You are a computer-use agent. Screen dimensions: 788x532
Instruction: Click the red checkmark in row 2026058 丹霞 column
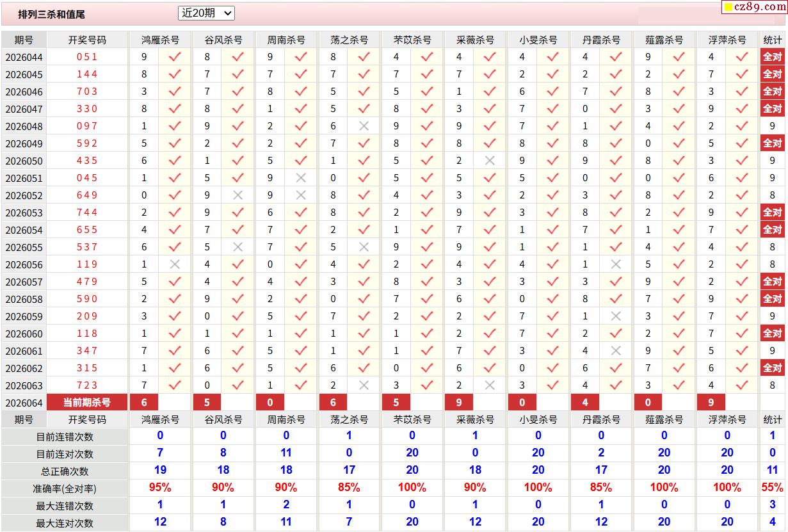616,299
